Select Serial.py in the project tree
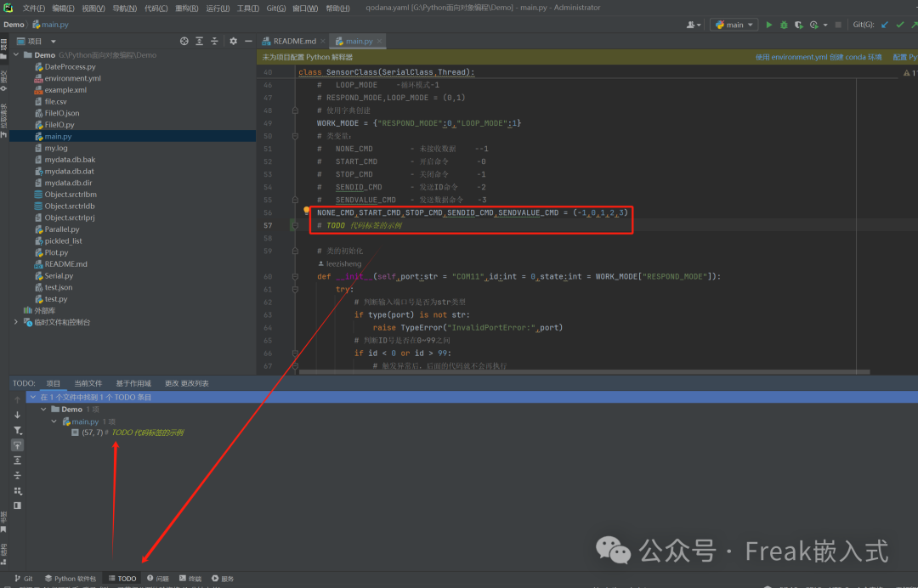The width and height of the screenshot is (918, 588). coord(59,276)
